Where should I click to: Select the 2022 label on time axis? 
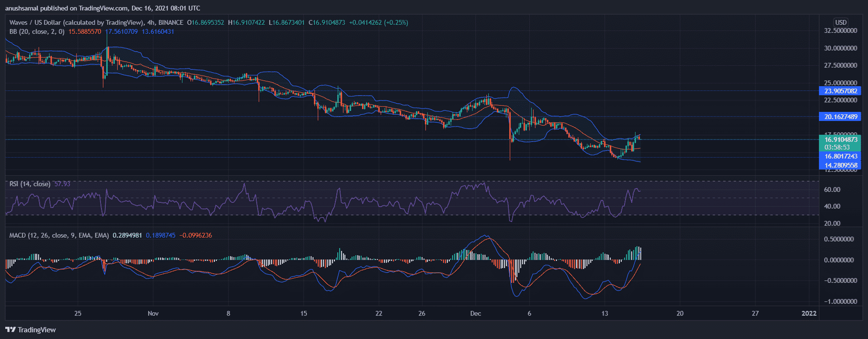(x=809, y=313)
